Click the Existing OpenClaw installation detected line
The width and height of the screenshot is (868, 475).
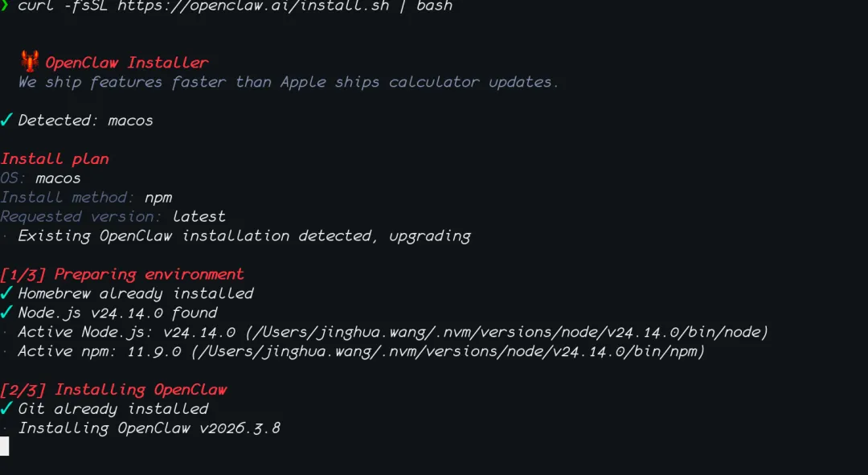244,236
